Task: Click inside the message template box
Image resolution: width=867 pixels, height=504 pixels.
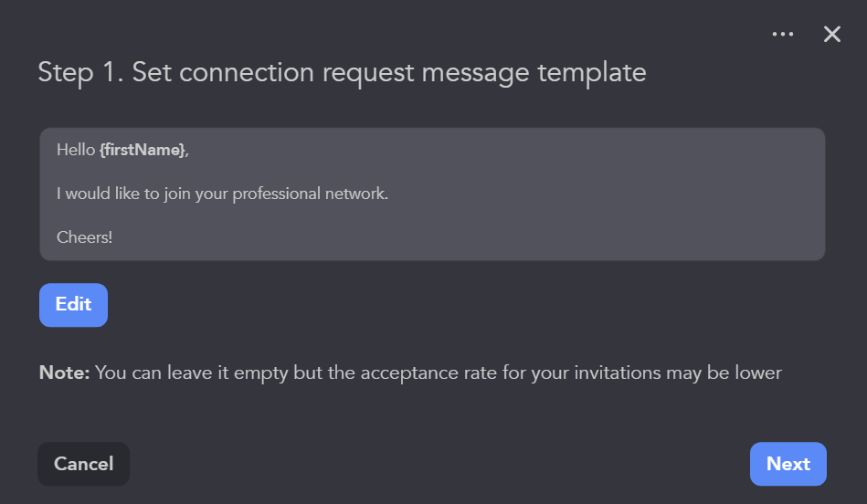Action: [x=432, y=194]
